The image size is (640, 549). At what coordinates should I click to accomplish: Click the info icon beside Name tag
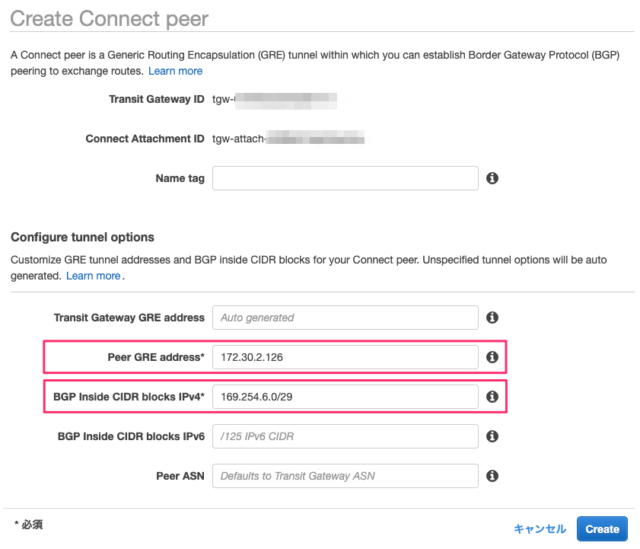point(492,178)
